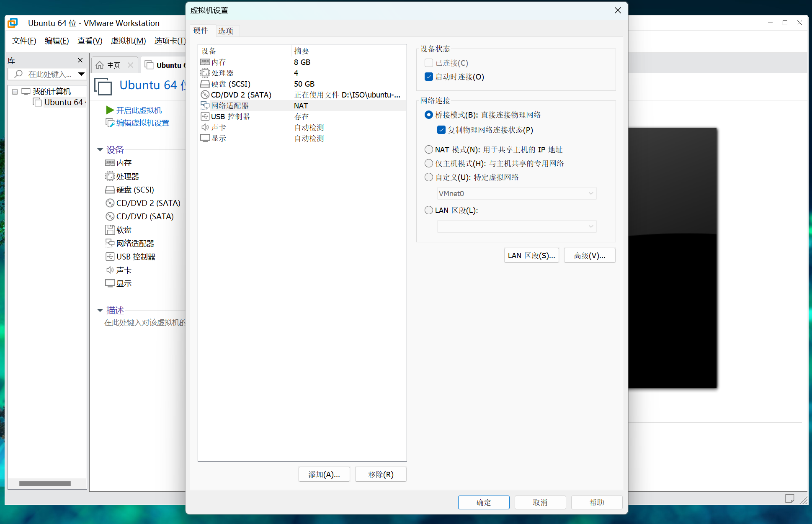Switch to the 硬件 tab
Image resolution: width=812 pixels, height=524 pixels.
coord(201,31)
